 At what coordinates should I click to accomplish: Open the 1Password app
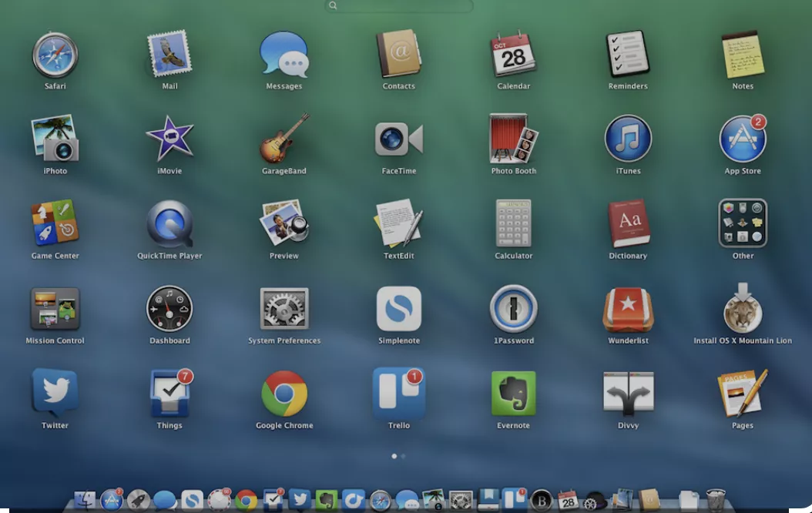[x=513, y=309]
